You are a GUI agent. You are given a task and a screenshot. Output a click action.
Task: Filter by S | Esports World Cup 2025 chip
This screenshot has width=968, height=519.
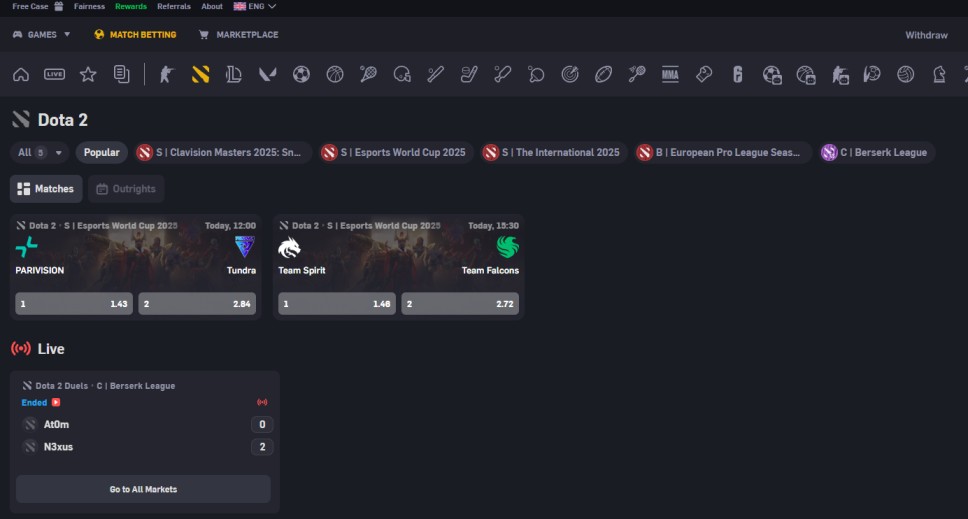click(396, 152)
